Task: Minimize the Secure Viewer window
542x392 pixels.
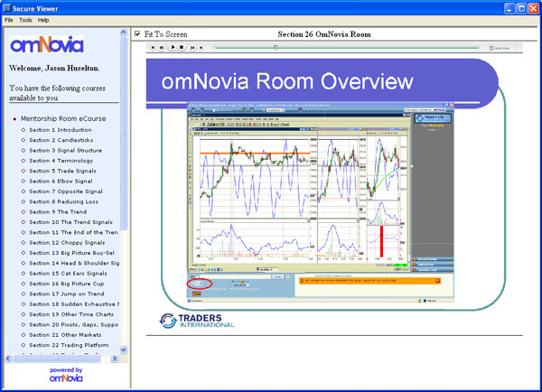Action: click(x=509, y=8)
